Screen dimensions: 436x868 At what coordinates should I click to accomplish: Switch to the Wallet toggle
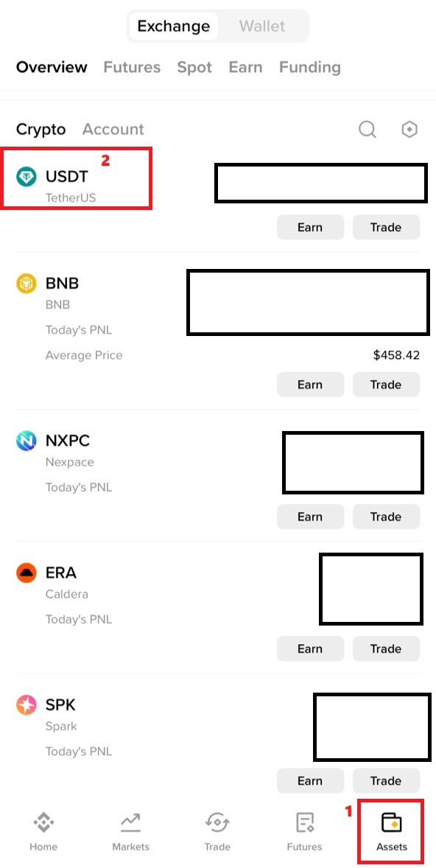coord(262,26)
